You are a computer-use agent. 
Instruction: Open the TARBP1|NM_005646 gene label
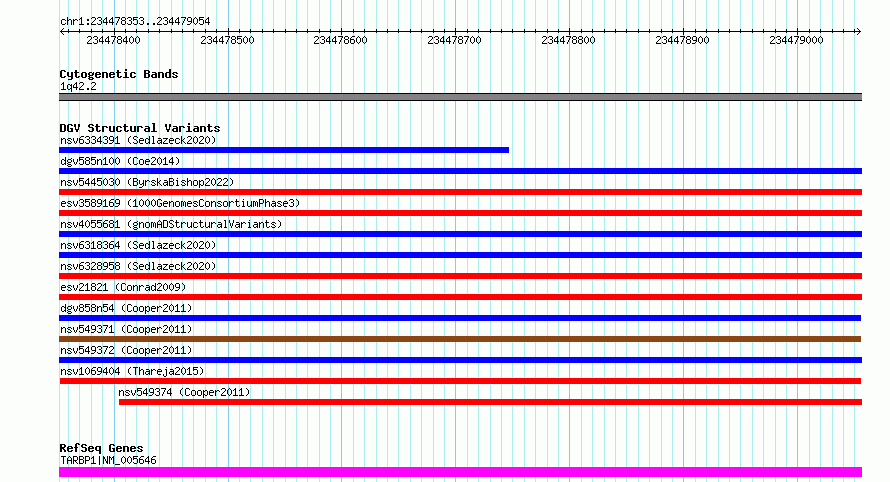108,460
